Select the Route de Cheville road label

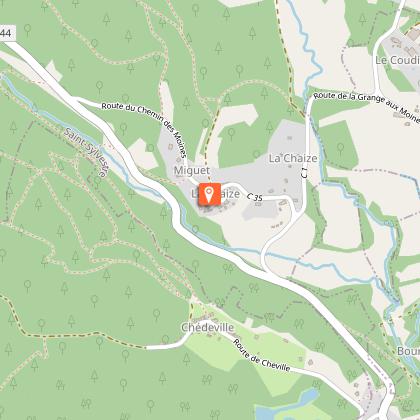[261, 355]
